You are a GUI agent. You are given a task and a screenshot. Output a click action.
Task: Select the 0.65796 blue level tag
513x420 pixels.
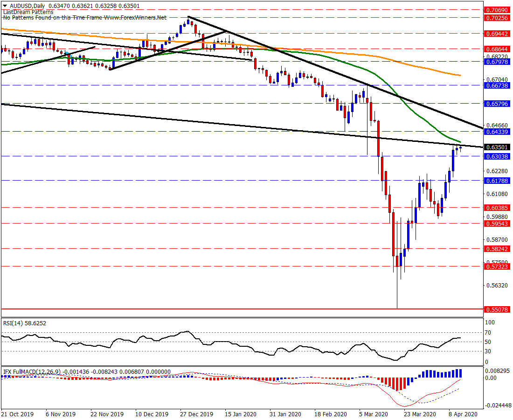(497, 104)
